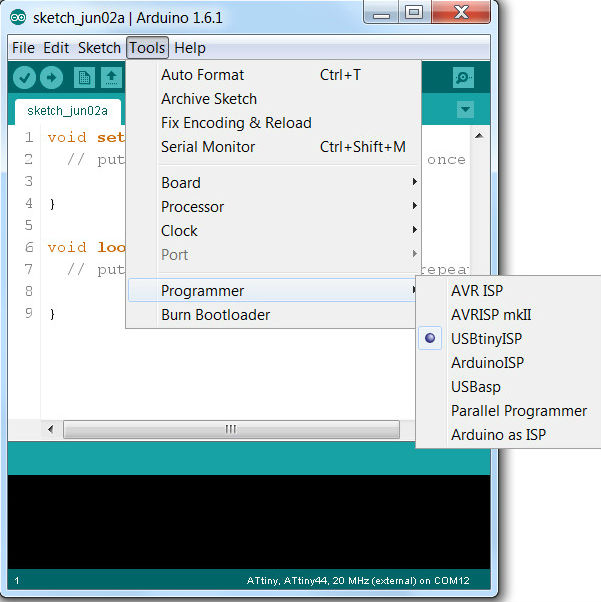This screenshot has width=601, height=602.
Task: Open the Sketch menu
Action: 99,48
